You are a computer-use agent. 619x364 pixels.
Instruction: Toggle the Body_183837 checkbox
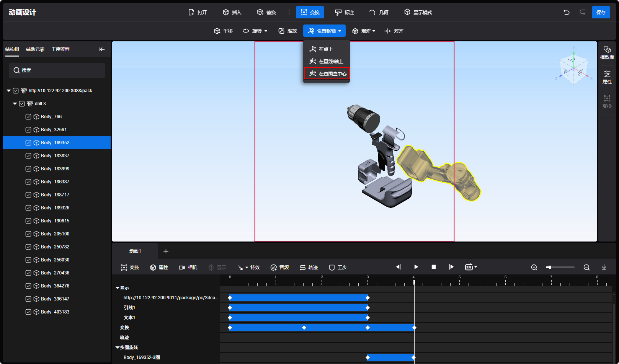(28, 156)
